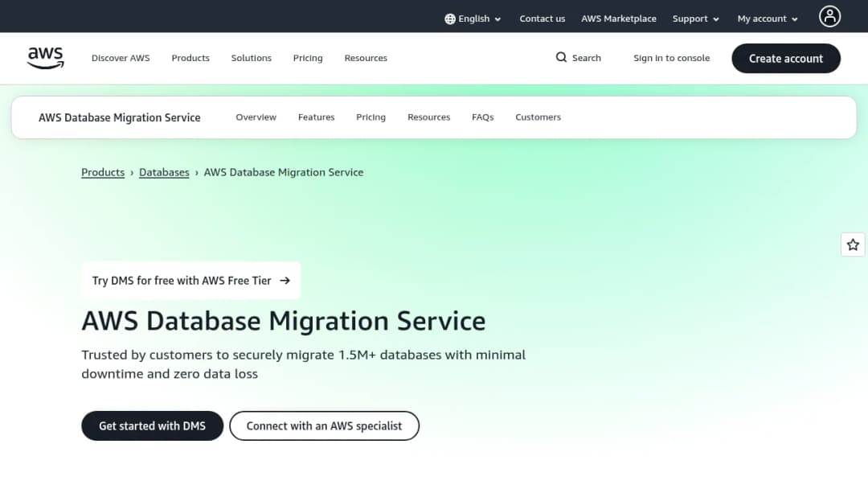Screen dimensions: 868x489
Task: Click the page heading AWS Database Migration Service
Action: 284,321
